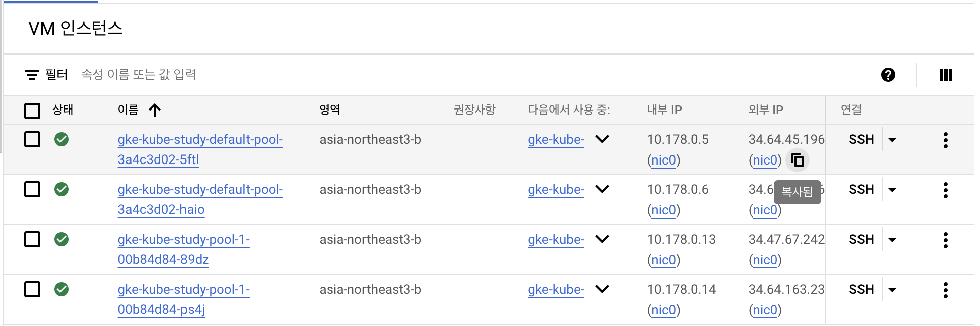The width and height of the screenshot is (980, 326).
Task: Open more actions menu for haio instance
Action: pyautogui.click(x=946, y=190)
